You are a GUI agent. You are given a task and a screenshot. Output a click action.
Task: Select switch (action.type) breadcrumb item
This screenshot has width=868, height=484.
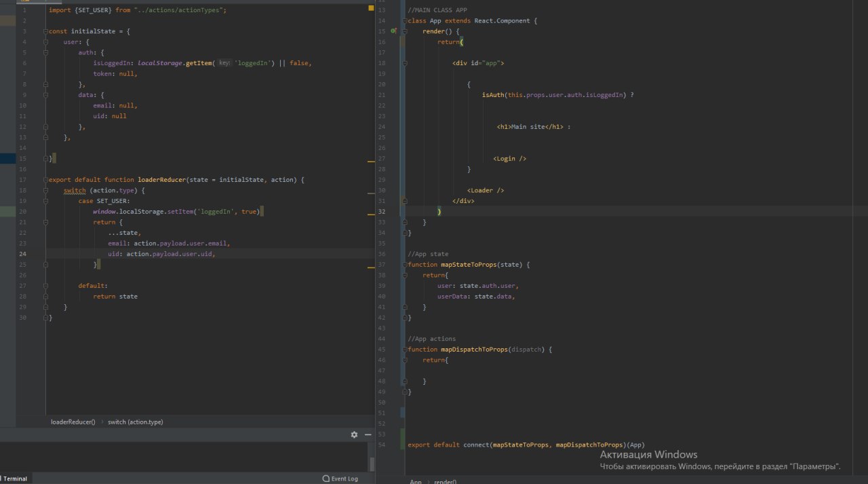[135, 422]
